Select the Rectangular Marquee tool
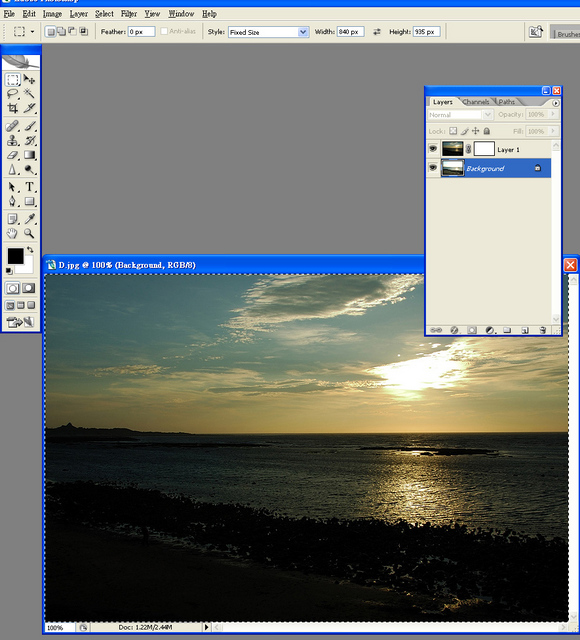580x640 pixels. [13, 79]
